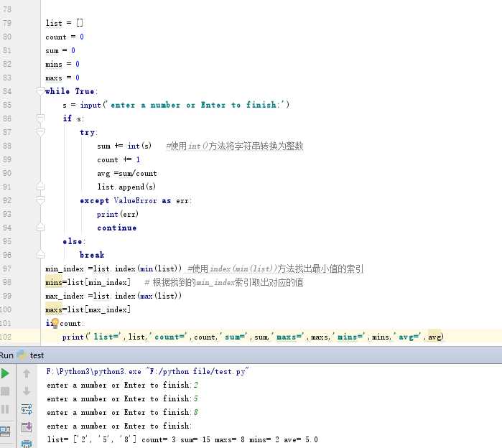Image resolution: width=502 pixels, height=448 pixels.
Task: Click the 'while True:' statement
Action: tap(71, 91)
